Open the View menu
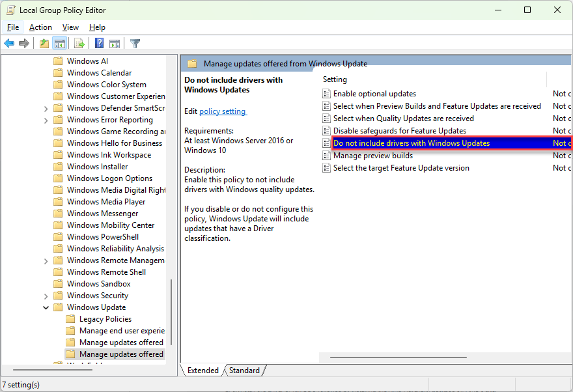The width and height of the screenshot is (573, 392). pyautogui.click(x=70, y=27)
